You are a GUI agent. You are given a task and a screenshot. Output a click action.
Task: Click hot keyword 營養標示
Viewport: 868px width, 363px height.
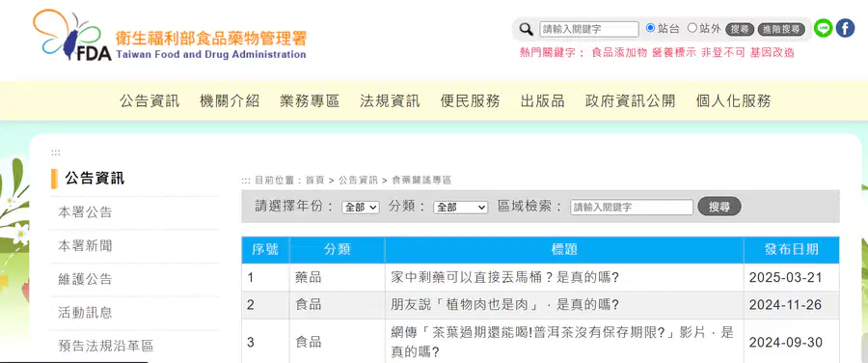click(x=674, y=53)
